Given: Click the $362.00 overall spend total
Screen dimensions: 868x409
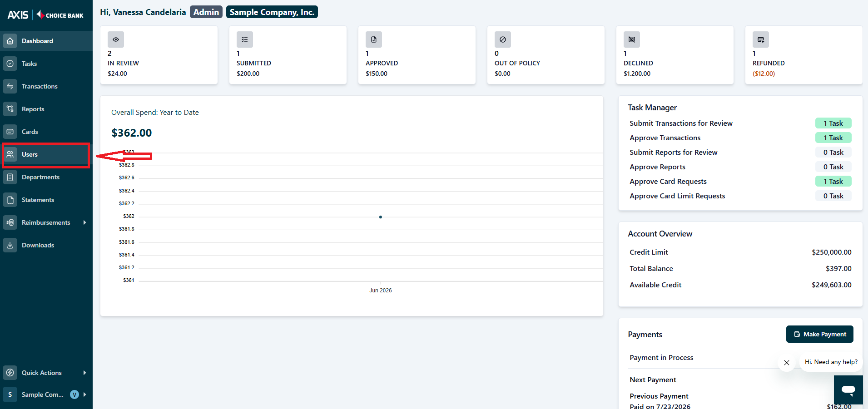Looking at the screenshot, I should 132,133.
